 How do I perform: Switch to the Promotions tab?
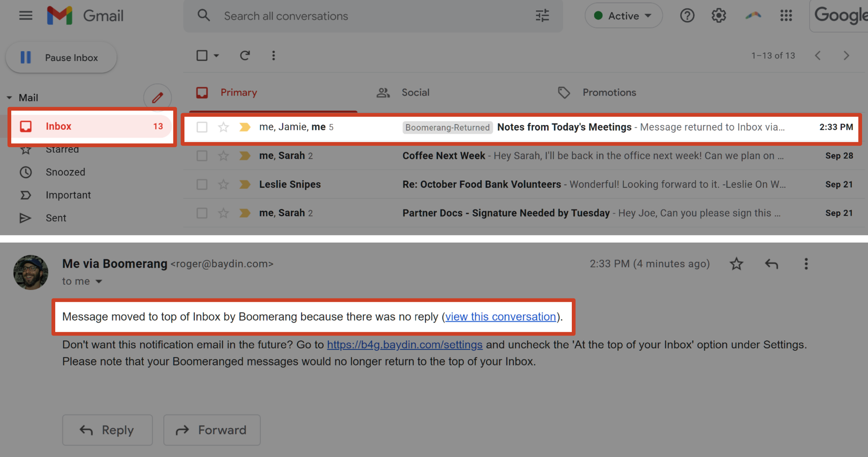pyautogui.click(x=597, y=92)
